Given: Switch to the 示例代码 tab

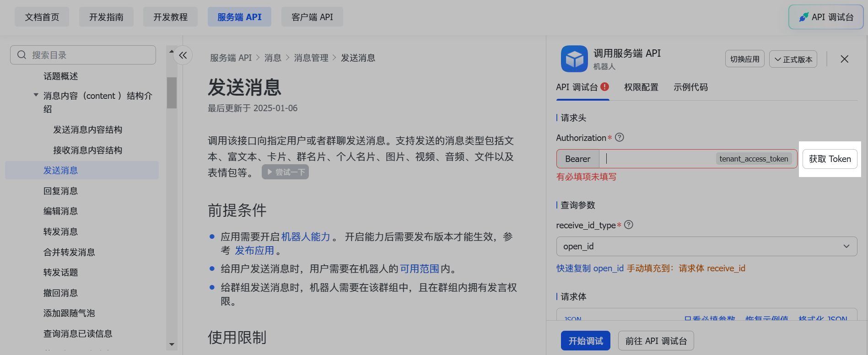Looking at the screenshot, I should (x=690, y=87).
